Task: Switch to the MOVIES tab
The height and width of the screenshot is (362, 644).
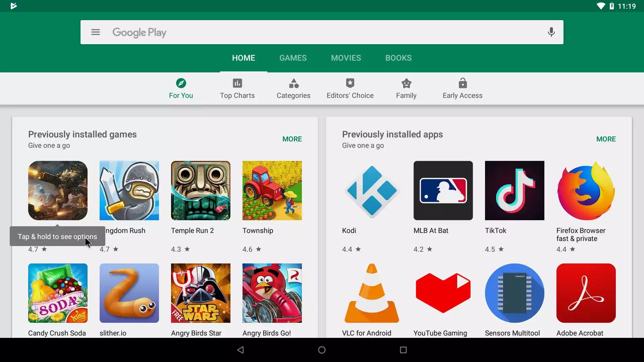Action: point(346,58)
